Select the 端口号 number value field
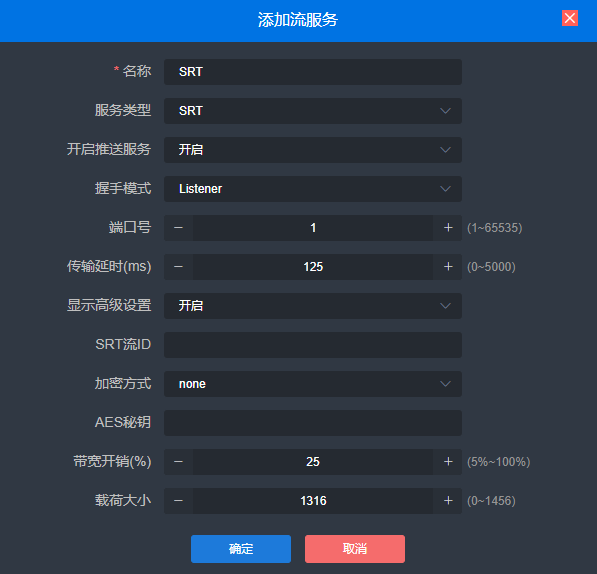 tap(313, 228)
